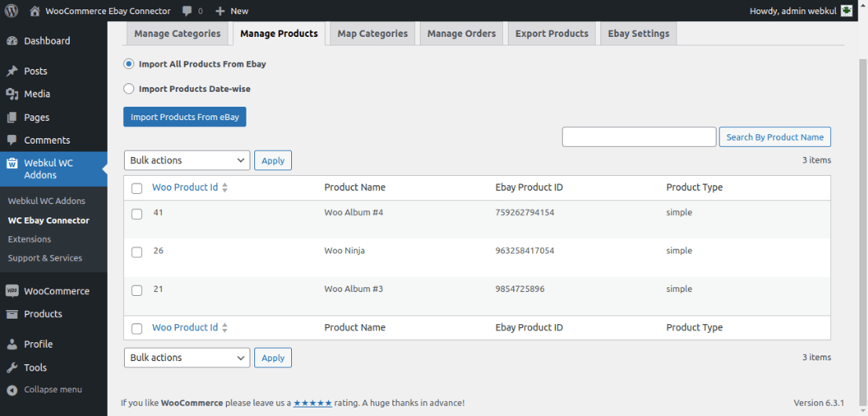Image resolution: width=868 pixels, height=416 pixels.
Task: Select Import All Products From Ebay radio
Action: [x=129, y=64]
